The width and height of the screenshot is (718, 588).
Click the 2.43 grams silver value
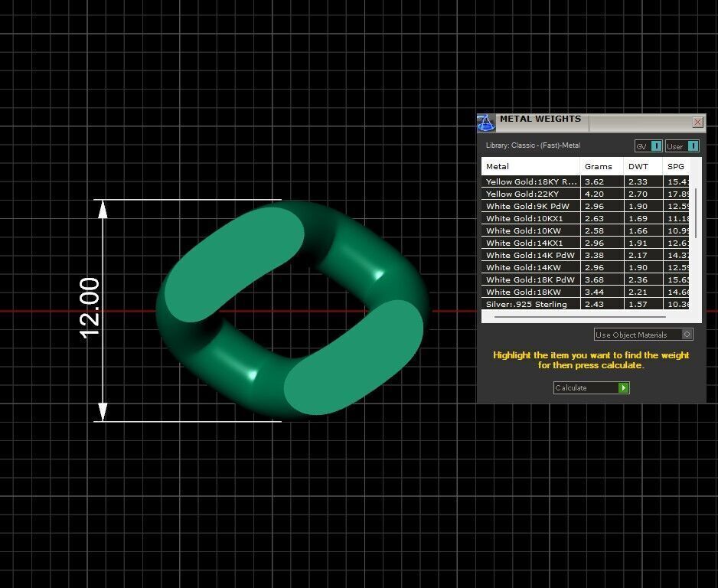tap(594, 304)
